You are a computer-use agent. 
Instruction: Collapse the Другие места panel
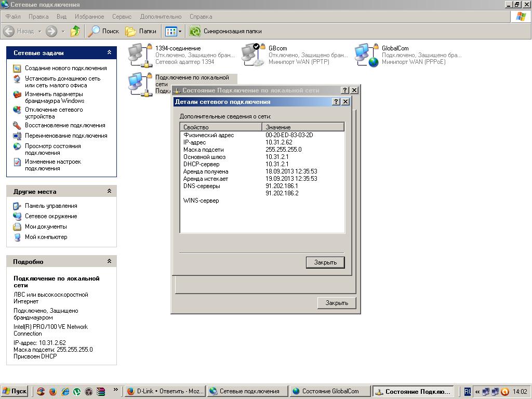click(109, 191)
